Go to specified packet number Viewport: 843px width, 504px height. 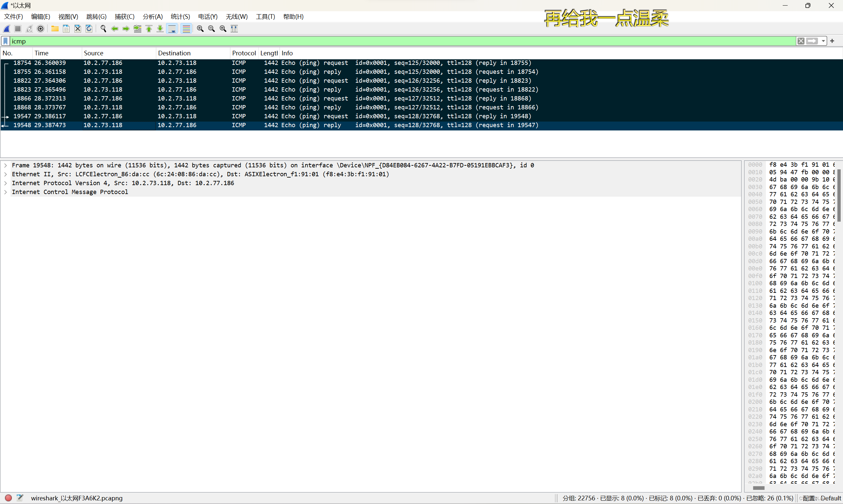pyautogui.click(x=138, y=29)
